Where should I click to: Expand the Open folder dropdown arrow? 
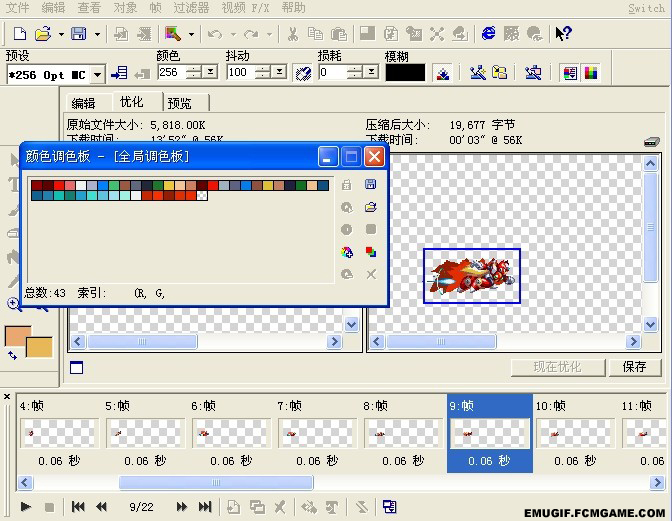pyautogui.click(x=61, y=34)
